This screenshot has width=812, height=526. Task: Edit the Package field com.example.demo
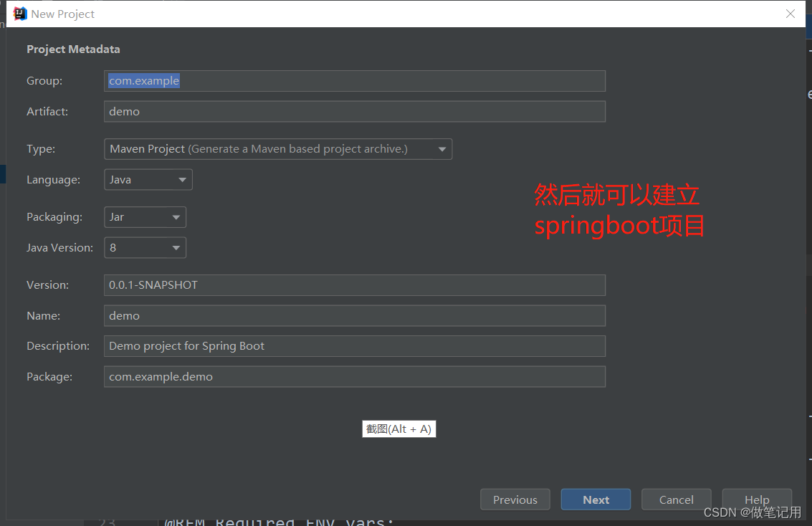pyautogui.click(x=355, y=376)
